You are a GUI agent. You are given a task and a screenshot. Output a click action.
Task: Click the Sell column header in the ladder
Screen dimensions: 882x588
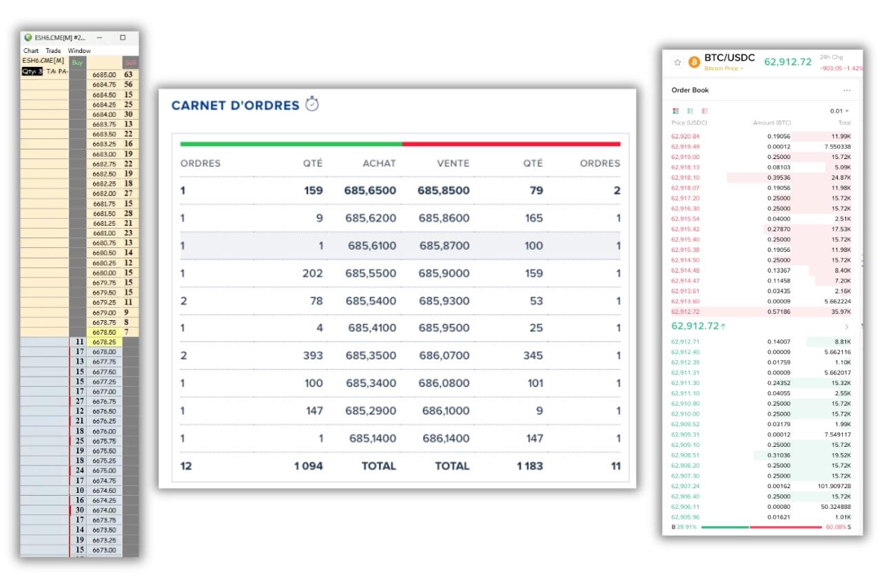pos(130,62)
